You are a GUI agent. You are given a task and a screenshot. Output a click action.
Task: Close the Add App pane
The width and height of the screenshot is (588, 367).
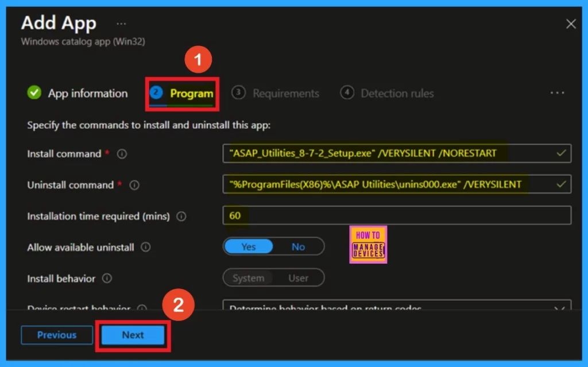[571, 24]
